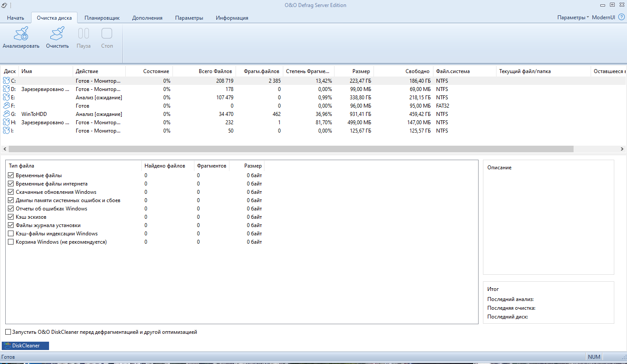Select the Очистка диска tab

(x=55, y=18)
